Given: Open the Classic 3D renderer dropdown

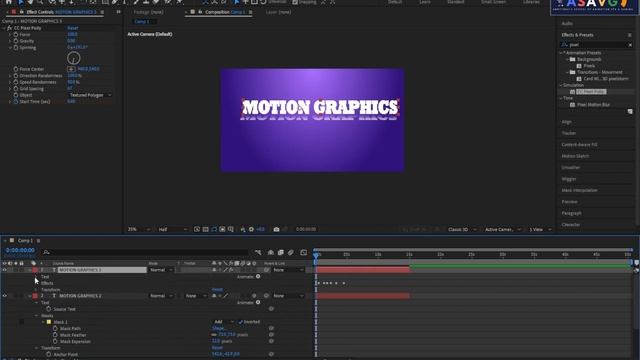Looking at the screenshot, I should (x=462, y=229).
